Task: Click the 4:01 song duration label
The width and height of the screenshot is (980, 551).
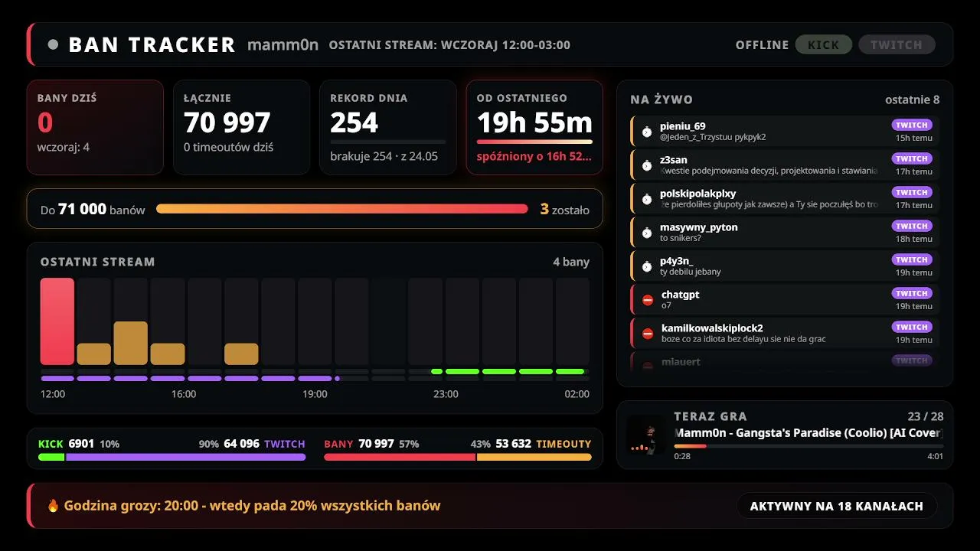Action: click(935, 456)
